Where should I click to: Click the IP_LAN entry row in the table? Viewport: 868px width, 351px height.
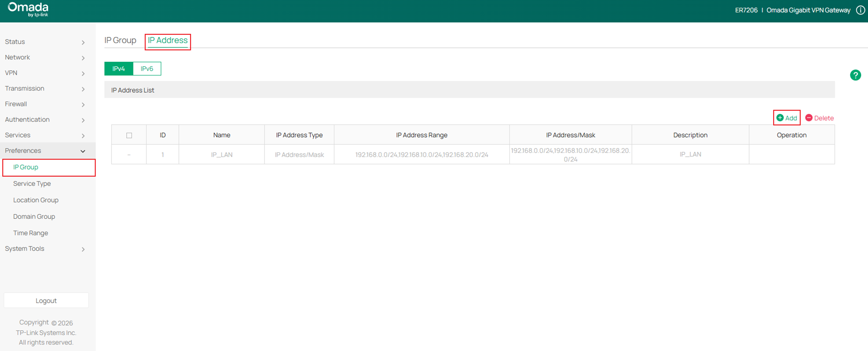pos(221,154)
